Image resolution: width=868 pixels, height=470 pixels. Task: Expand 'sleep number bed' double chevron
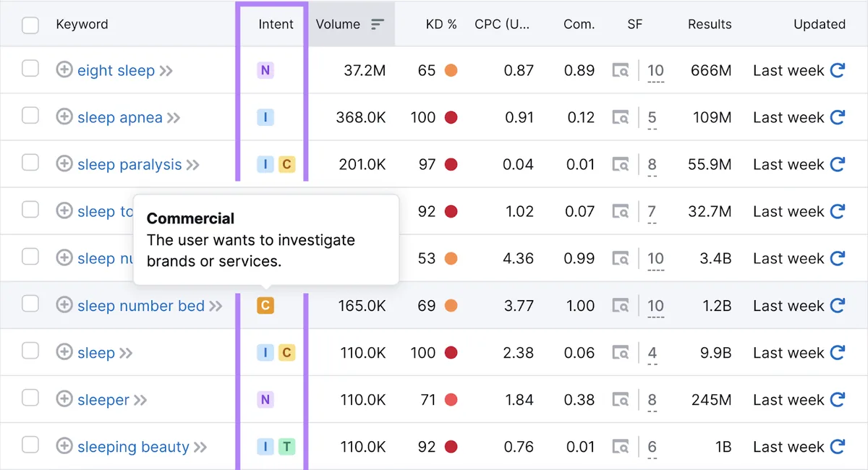tap(216, 307)
